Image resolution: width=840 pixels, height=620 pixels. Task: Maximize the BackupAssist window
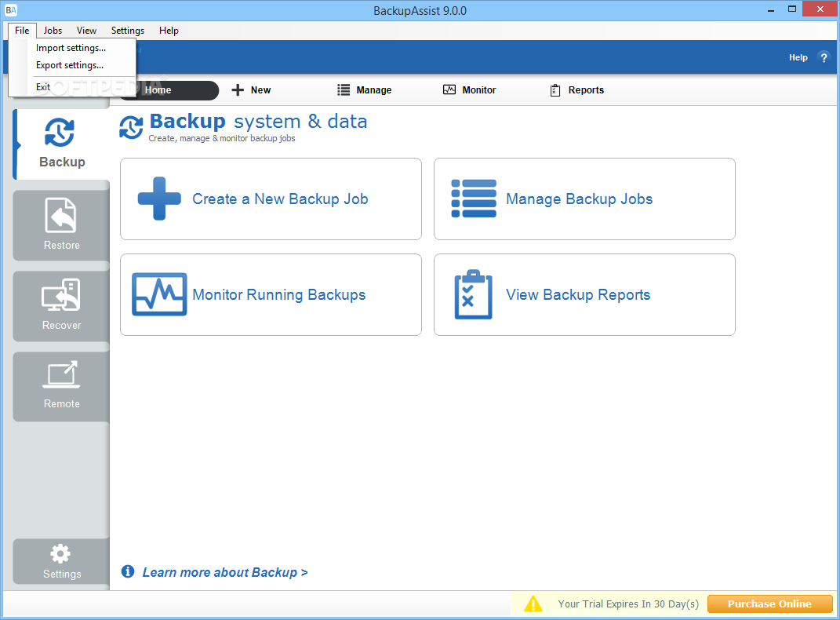pyautogui.click(x=792, y=9)
